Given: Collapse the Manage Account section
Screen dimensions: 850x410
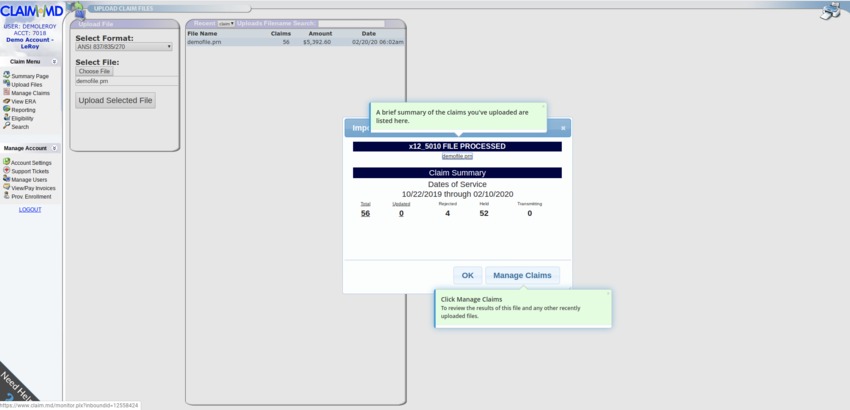Looking at the screenshot, I should tap(54, 148).
